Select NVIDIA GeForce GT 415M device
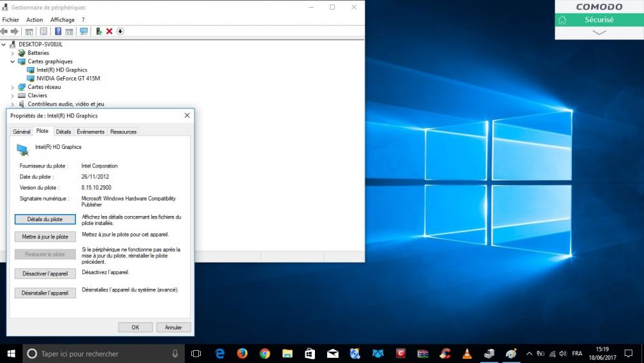 tap(68, 78)
